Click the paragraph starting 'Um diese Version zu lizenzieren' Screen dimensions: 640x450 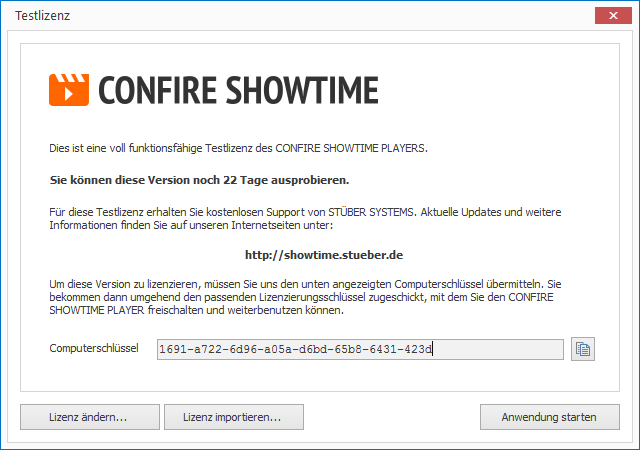pos(305,297)
